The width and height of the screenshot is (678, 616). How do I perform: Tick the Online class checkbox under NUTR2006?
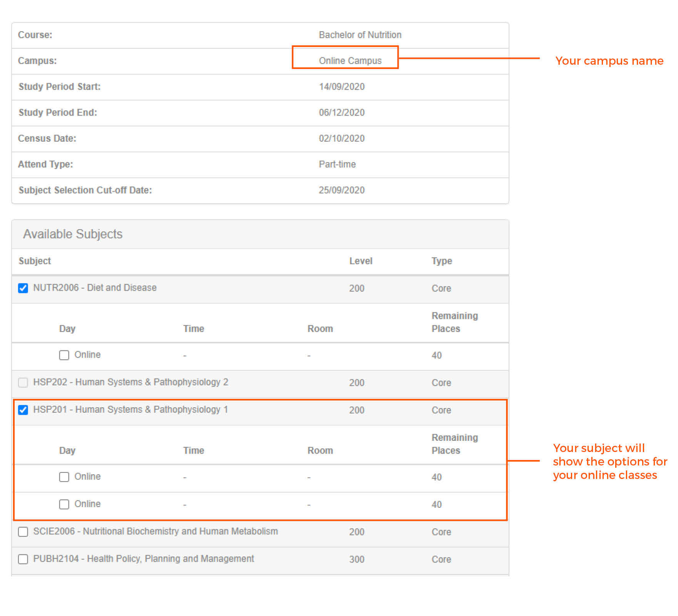(x=64, y=355)
